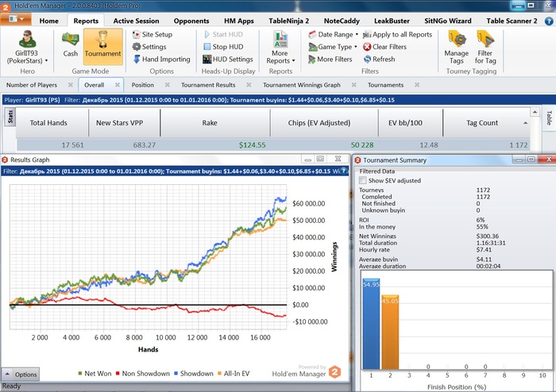Open the help icon in ribbon corner
This screenshot has height=392, width=556.
549,21
